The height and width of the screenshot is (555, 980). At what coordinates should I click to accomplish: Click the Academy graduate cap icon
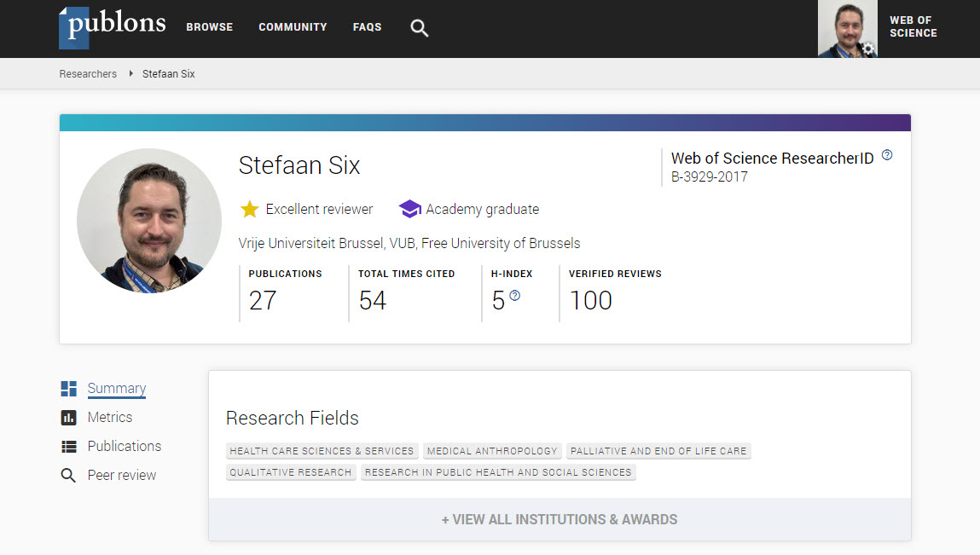point(410,209)
